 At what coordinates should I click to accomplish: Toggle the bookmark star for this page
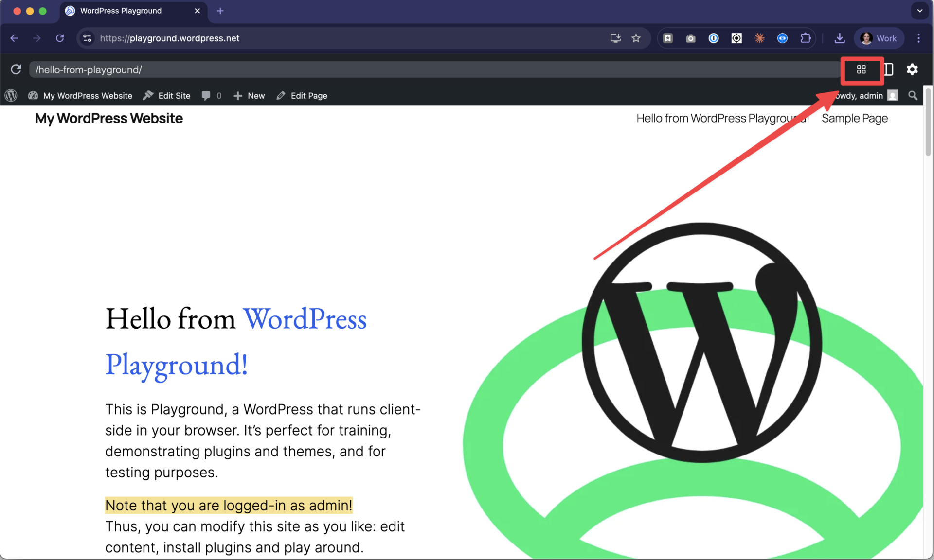636,38
